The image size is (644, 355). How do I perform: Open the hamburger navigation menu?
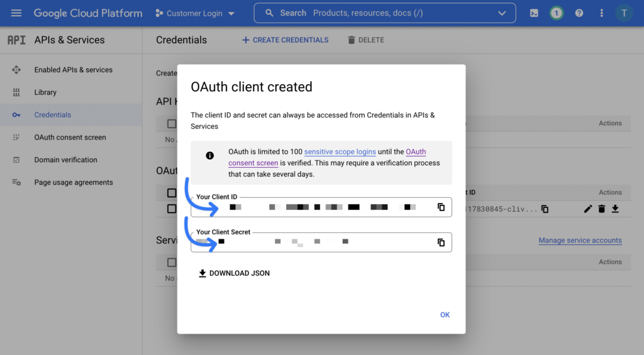click(x=16, y=13)
